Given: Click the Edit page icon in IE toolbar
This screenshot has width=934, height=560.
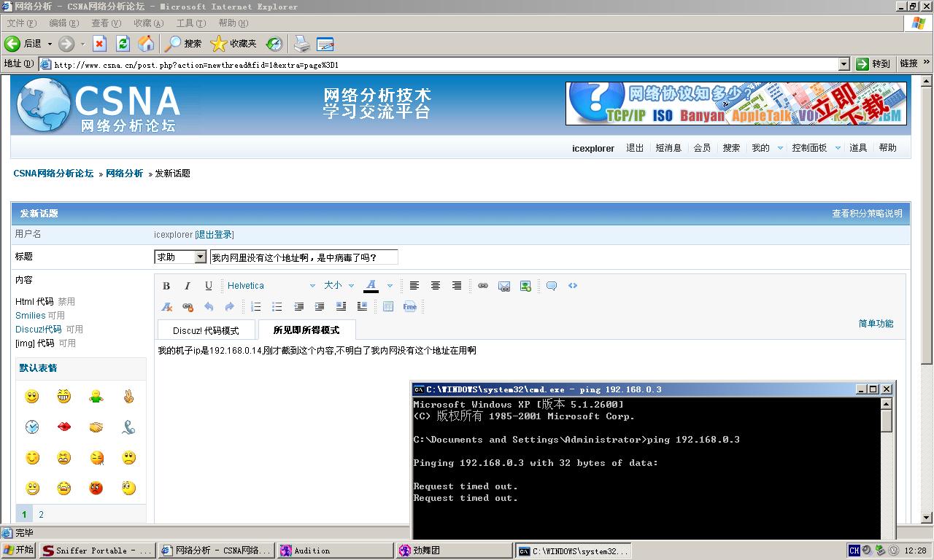Looking at the screenshot, I should [325, 44].
